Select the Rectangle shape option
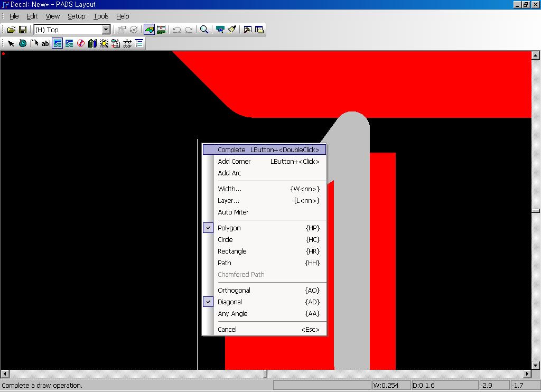The image size is (541, 392). (264, 251)
